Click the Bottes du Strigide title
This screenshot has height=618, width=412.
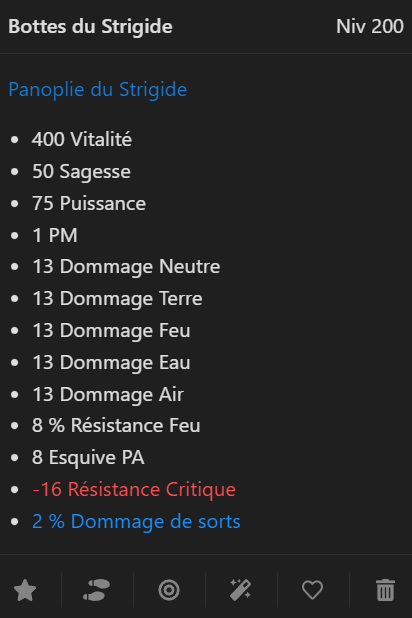tap(90, 27)
